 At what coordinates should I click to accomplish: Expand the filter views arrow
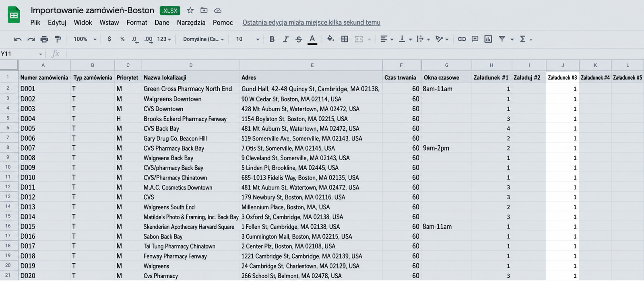(512, 39)
